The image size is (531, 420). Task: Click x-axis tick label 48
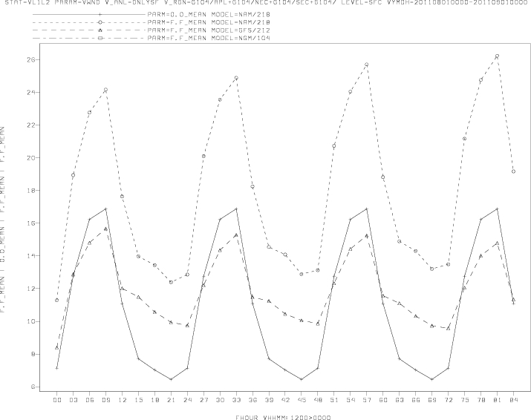click(318, 400)
